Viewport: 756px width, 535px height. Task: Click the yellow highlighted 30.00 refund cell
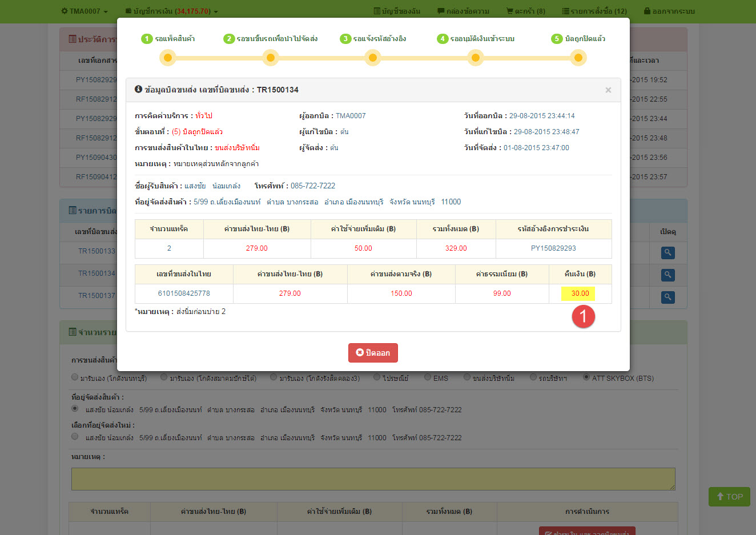[x=580, y=293]
